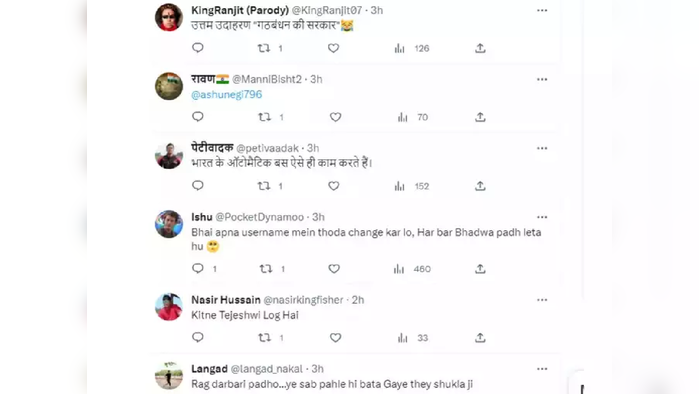
Task: Retweet the @ManniBisht2 tweet
Action: (264, 117)
